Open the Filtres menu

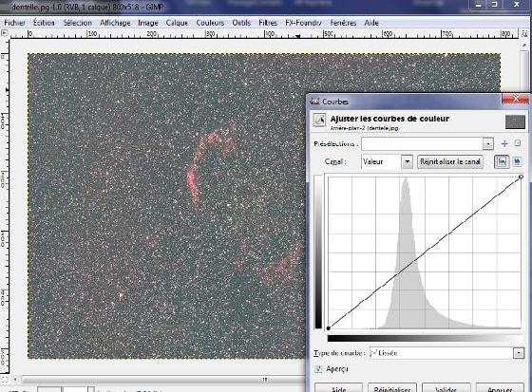click(268, 23)
